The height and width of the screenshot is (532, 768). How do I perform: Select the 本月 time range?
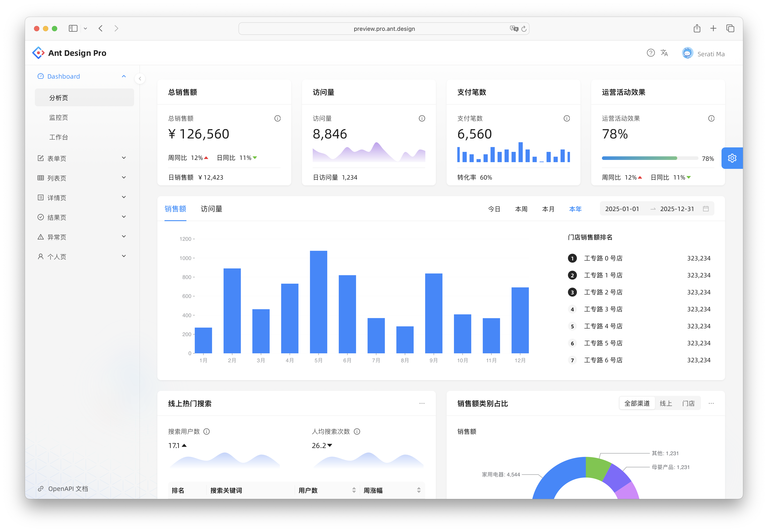[x=548, y=209]
